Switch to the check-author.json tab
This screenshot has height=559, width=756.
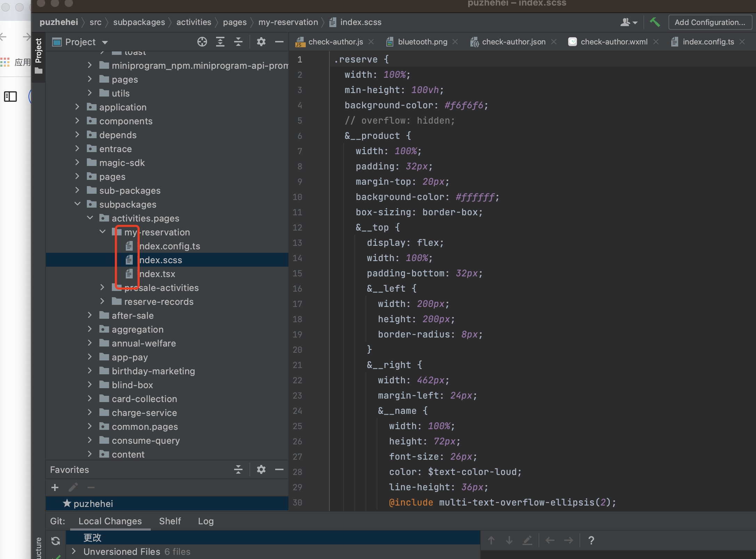coord(513,42)
